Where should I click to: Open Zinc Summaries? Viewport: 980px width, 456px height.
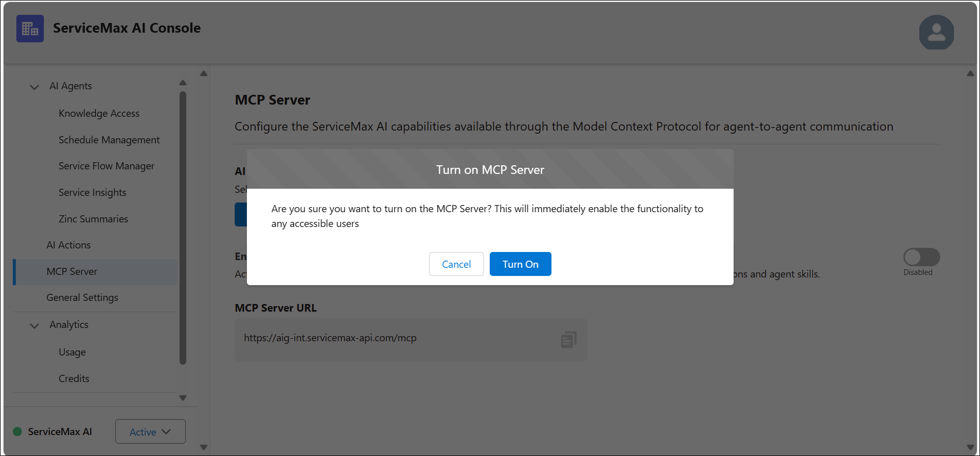tap(93, 219)
